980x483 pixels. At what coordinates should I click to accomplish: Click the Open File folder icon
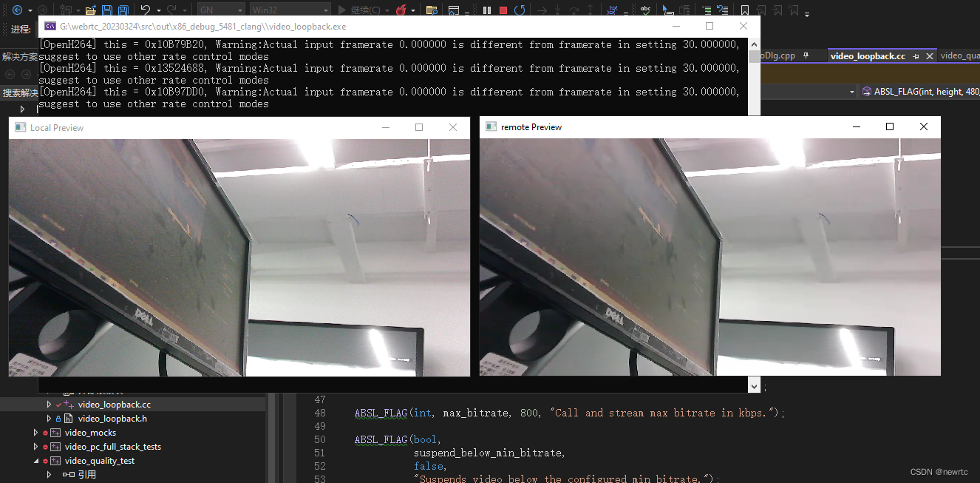[x=90, y=9]
